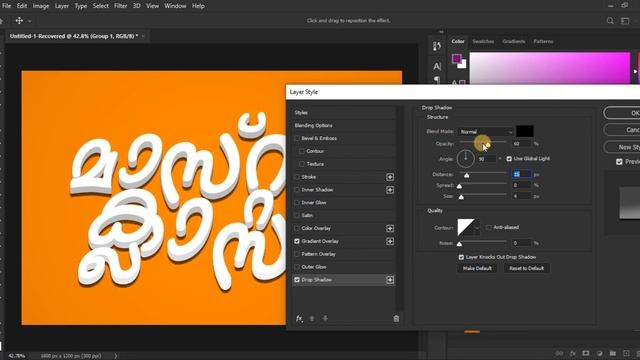Enable Bevel & Emboss checkbox
640x360 pixels.
click(297, 138)
